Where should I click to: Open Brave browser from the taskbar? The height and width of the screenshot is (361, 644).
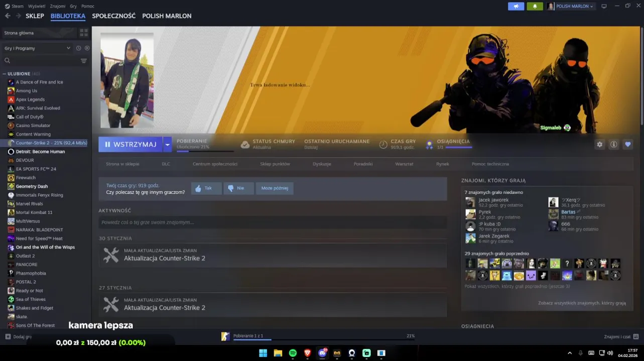click(307, 353)
